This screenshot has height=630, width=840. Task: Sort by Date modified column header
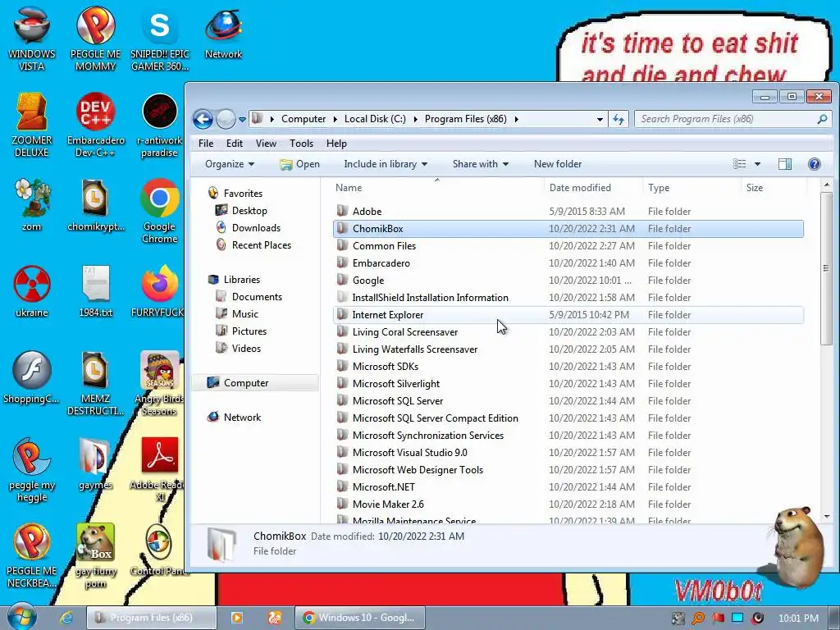point(593,188)
